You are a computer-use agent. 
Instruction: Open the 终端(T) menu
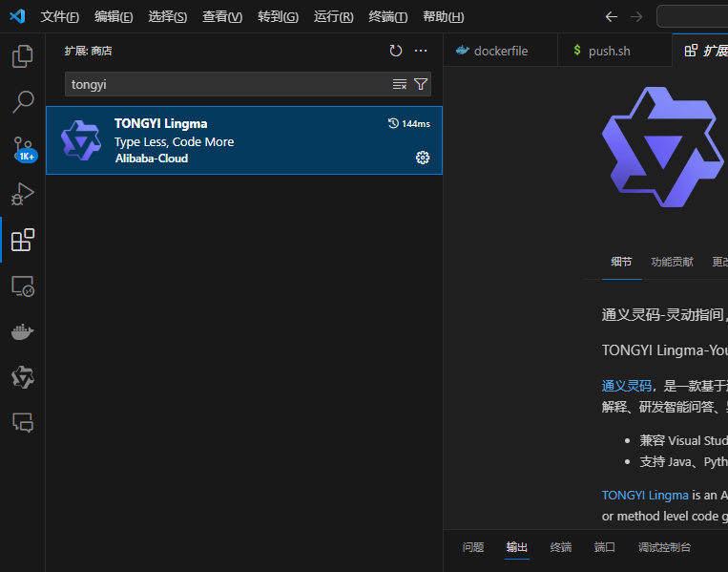click(388, 17)
